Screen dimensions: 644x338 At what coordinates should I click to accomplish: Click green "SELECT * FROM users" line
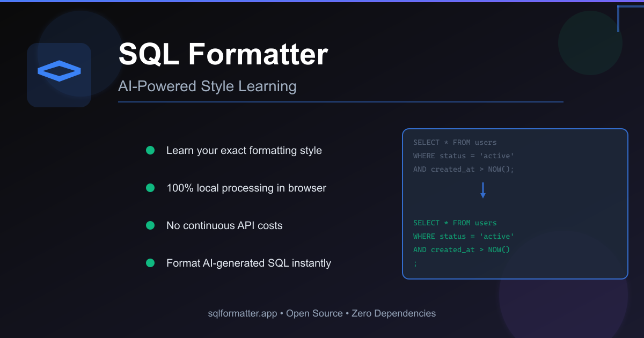point(455,223)
